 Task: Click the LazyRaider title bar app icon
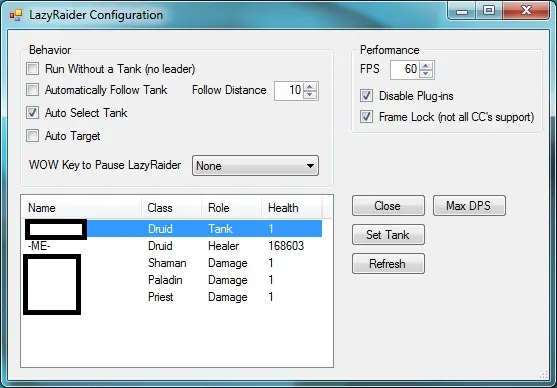click(16, 15)
